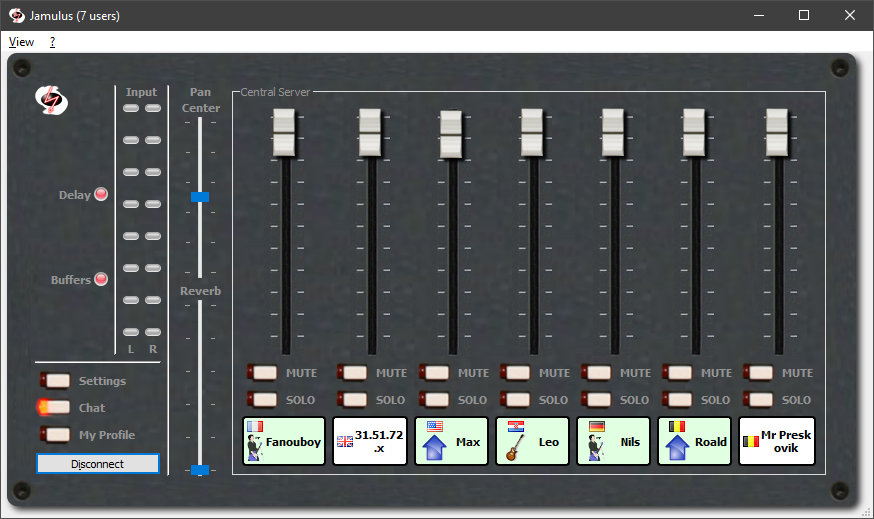
Task: Toggle the lit Chat switch
Action: tap(54, 408)
